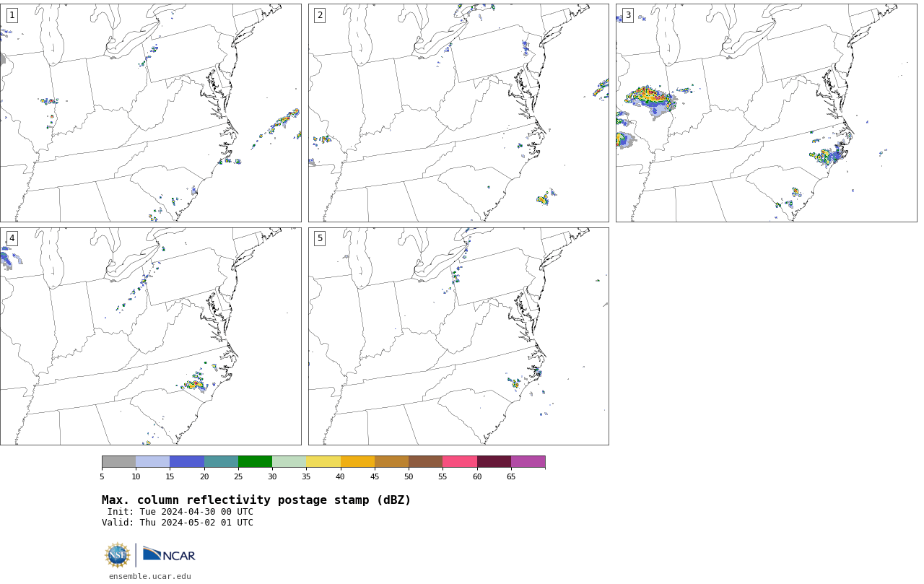Viewport: 924px width, 584px height.
Task: Click the 'Valid: Thu 2024-05-02 01 UTC' line
Action: (x=178, y=523)
